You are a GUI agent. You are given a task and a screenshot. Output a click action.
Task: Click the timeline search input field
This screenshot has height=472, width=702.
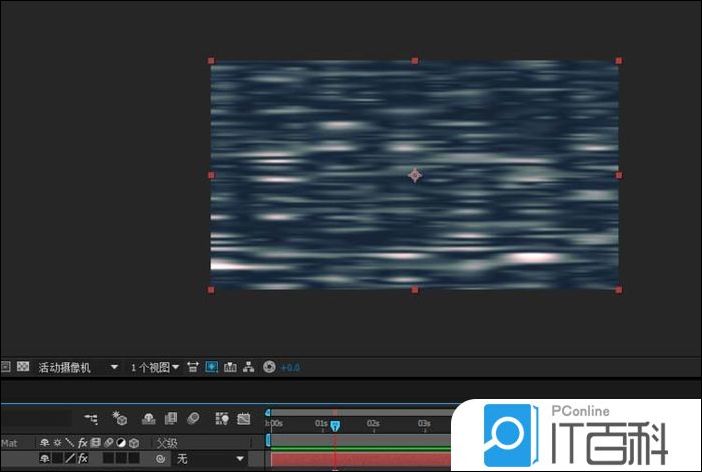tap(36, 419)
